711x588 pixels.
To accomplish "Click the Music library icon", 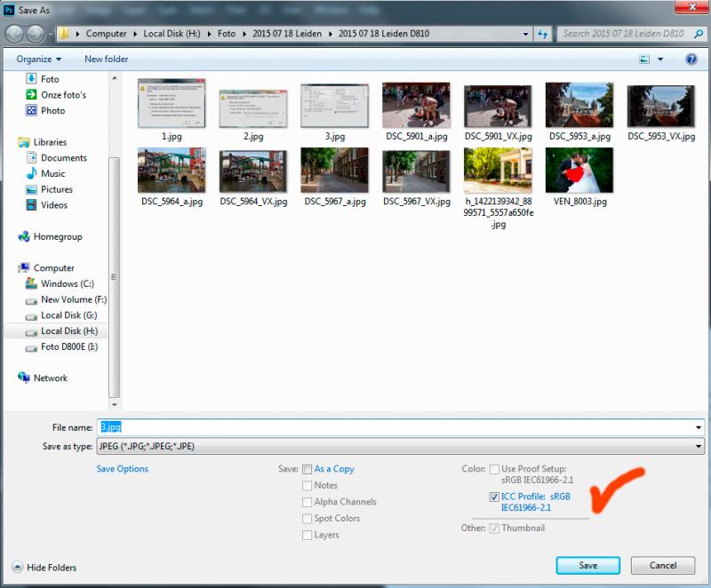I will pos(31,173).
